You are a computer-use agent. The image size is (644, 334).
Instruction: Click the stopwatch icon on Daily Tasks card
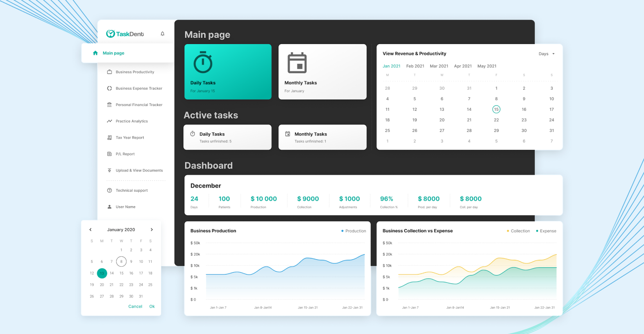point(203,63)
